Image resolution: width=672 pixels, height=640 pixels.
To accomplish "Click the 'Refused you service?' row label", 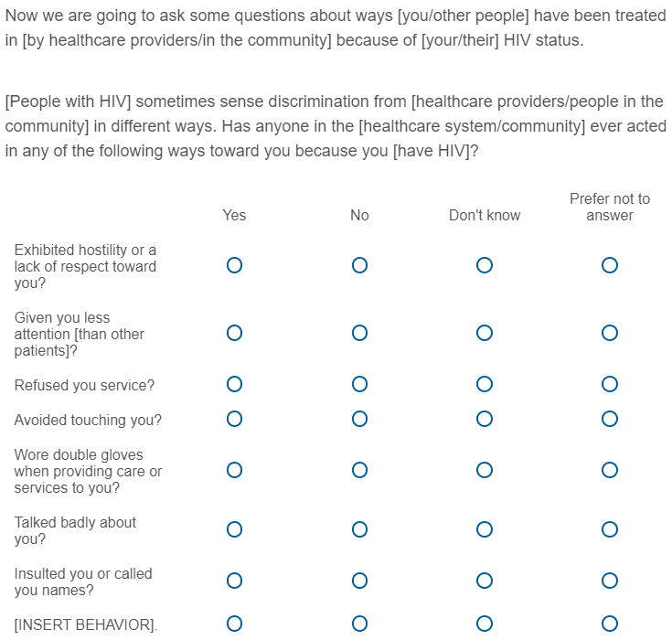I will [84, 386].
